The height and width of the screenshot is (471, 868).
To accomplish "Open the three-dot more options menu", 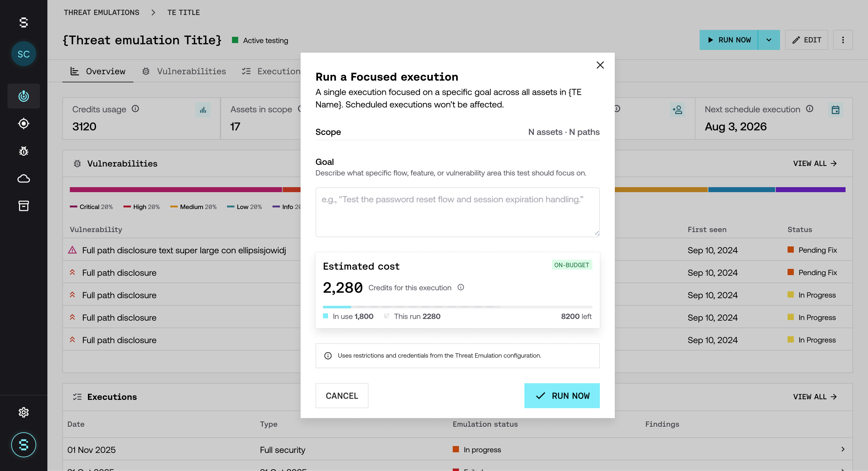I will (843, 40).
